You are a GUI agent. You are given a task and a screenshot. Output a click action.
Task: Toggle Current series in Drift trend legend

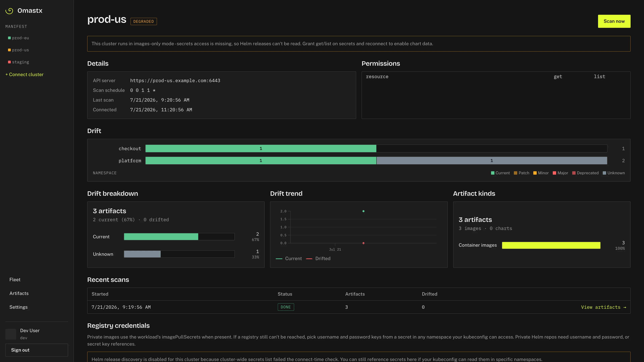click(289, 259)
